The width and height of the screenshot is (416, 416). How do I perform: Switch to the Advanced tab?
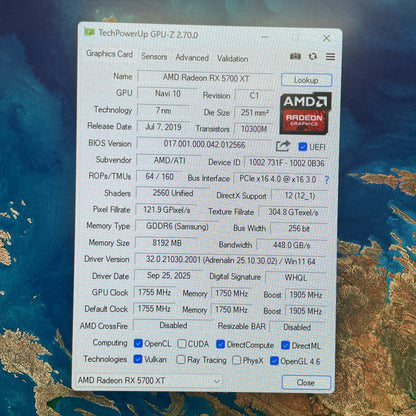coord(192,58)
